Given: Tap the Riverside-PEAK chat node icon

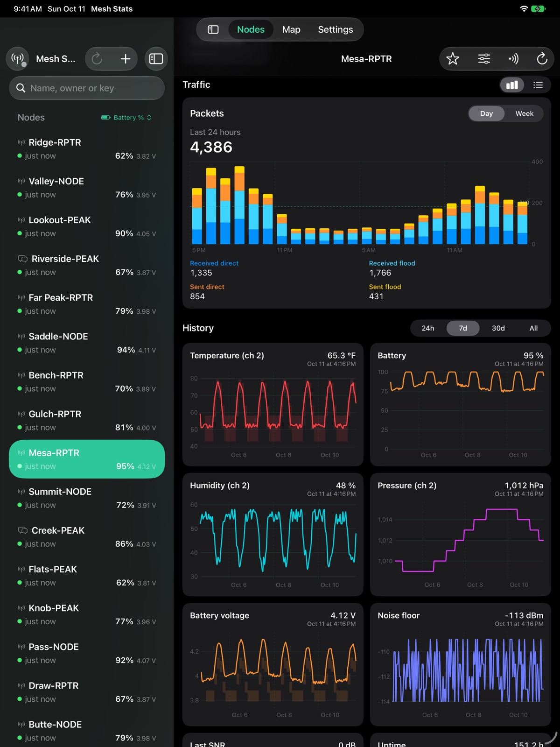Looking at the screenshot, I should click(x=22, y=259).
